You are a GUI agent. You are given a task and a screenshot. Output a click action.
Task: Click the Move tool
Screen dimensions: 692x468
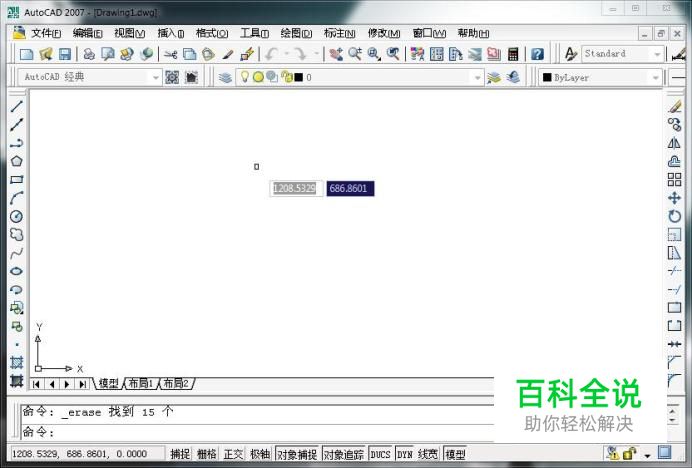[674, 198]
